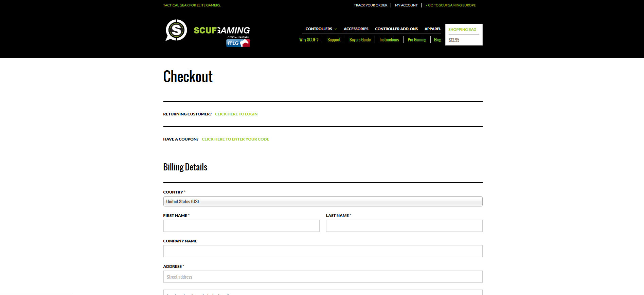Open Track Your Order link

click(370, 5)
